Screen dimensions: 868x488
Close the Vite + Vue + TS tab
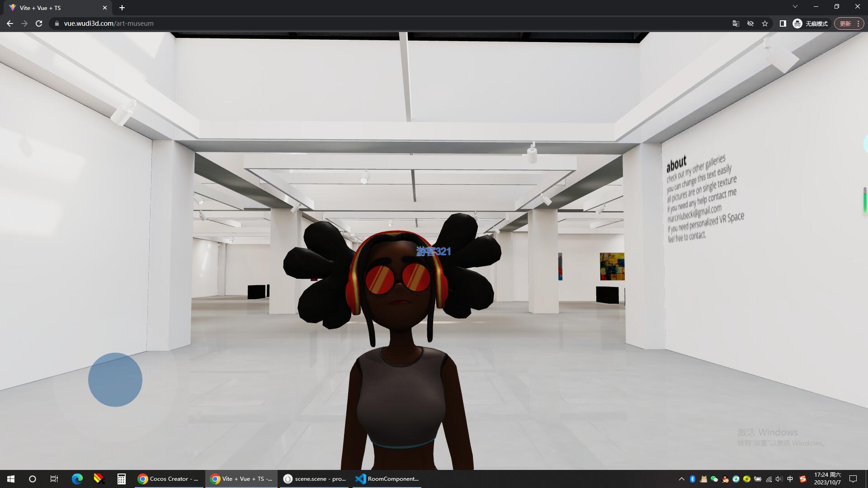click(105, 8)
